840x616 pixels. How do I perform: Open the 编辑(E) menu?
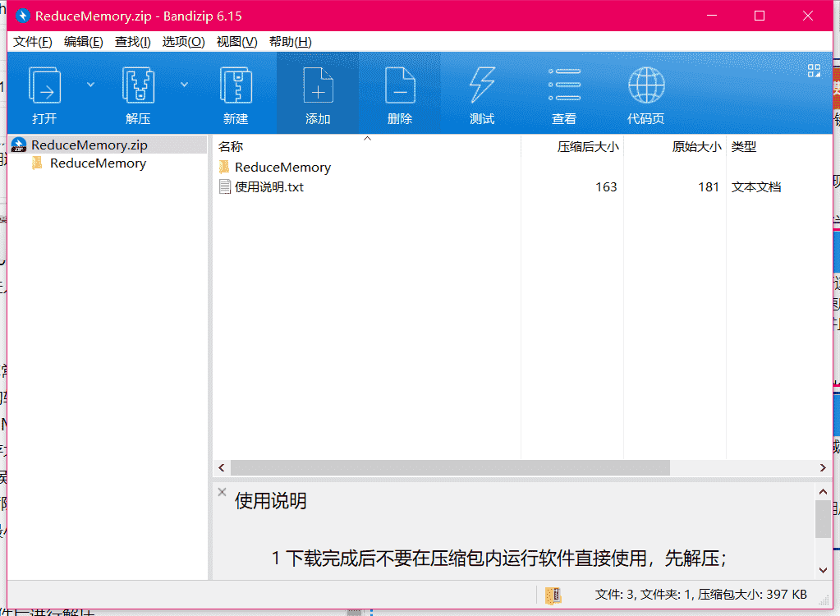pos(84,42)
